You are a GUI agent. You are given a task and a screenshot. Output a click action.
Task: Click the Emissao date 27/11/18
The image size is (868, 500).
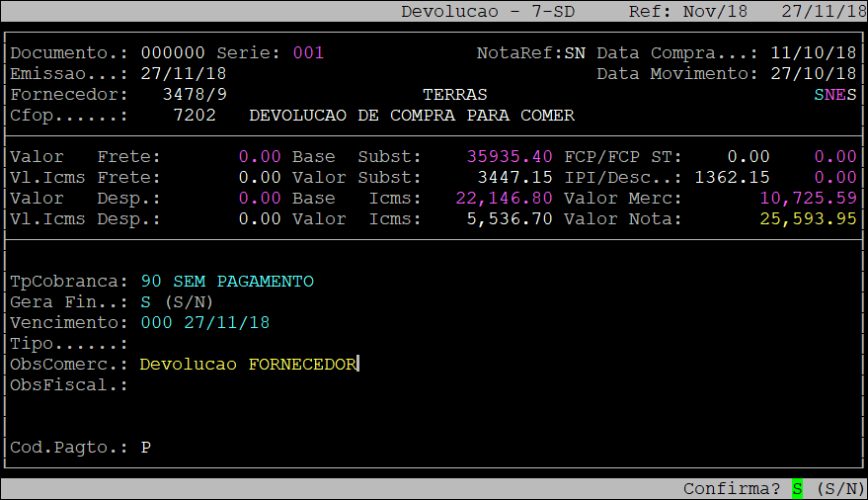[184, 74]
